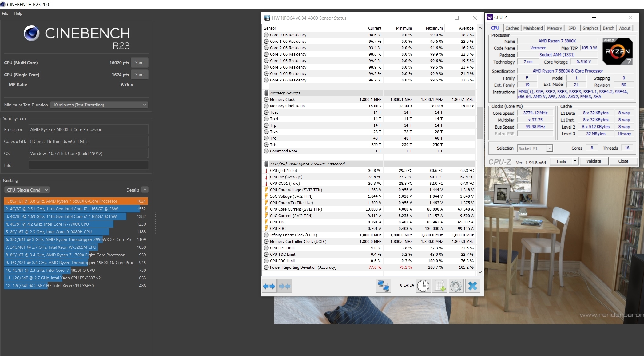Open CPU-Z Tools dropdown arrow
Screen dimensions: 644x356
pos(575,161)
